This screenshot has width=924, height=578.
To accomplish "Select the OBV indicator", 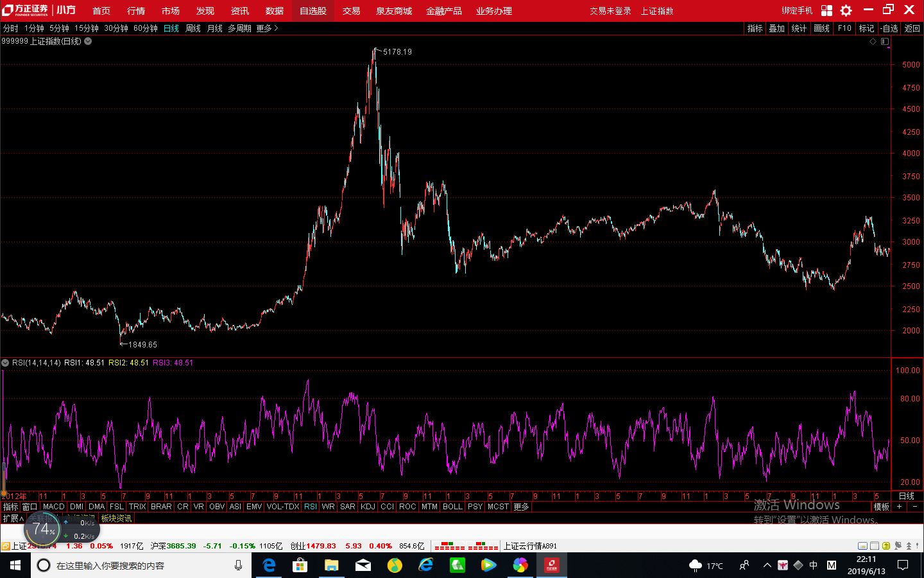I will pos(217,507).
